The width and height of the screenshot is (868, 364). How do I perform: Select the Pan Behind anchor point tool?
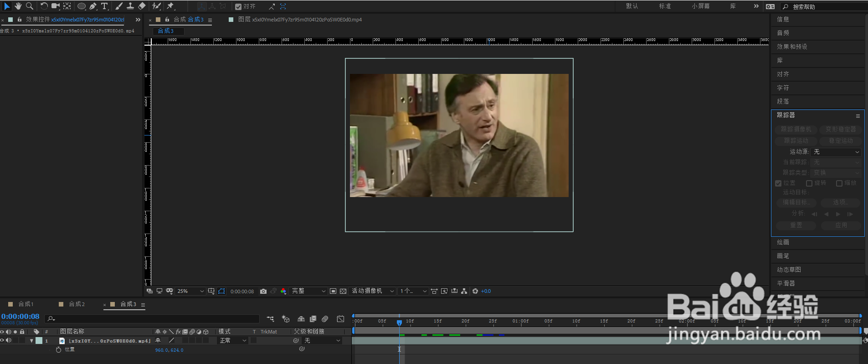(x=67, y=6)
